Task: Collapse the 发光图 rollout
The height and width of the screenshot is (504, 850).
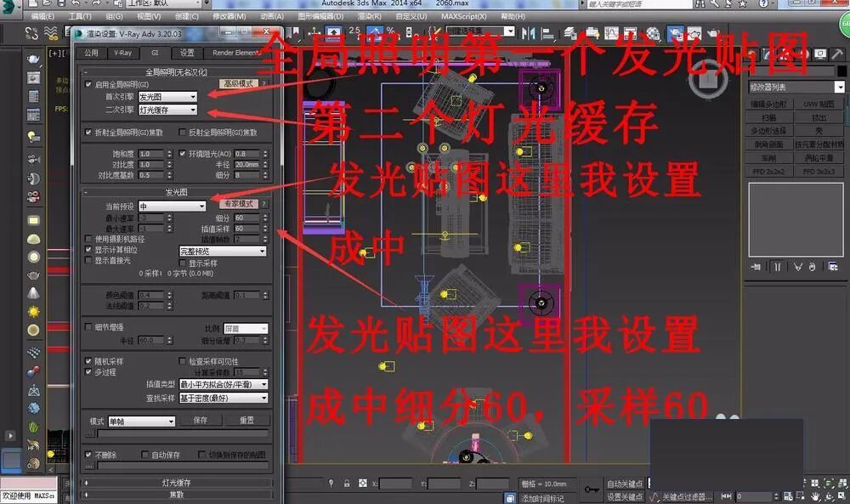Action: (176, 192)
